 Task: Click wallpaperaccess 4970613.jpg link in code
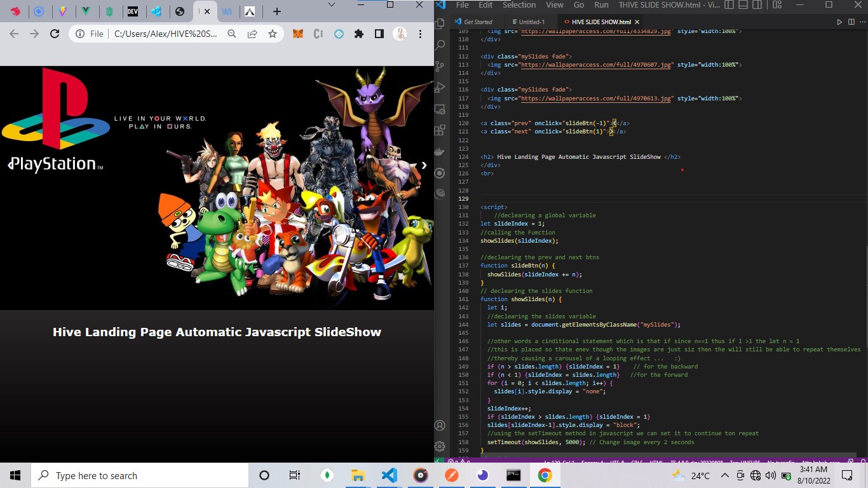596,98
